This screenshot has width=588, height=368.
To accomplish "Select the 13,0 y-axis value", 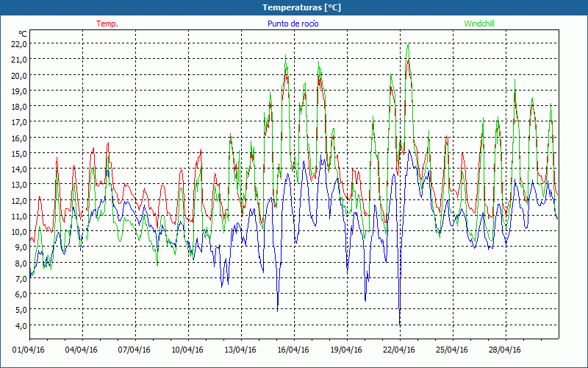I will point(20,185).
